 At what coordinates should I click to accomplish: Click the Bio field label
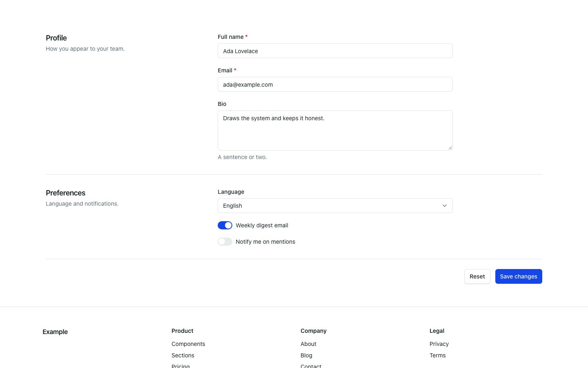[x=222, y=104]
